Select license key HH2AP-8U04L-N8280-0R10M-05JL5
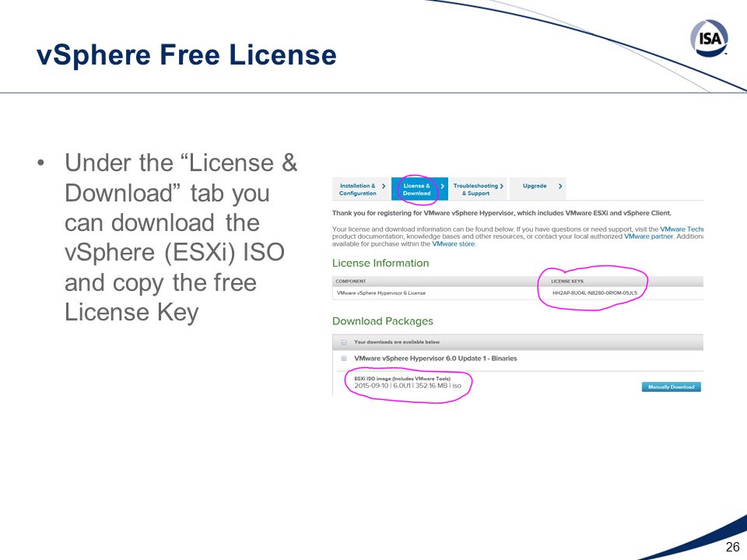Image resolution: width=747 pixels, height=560 pixels. [594, 293]
